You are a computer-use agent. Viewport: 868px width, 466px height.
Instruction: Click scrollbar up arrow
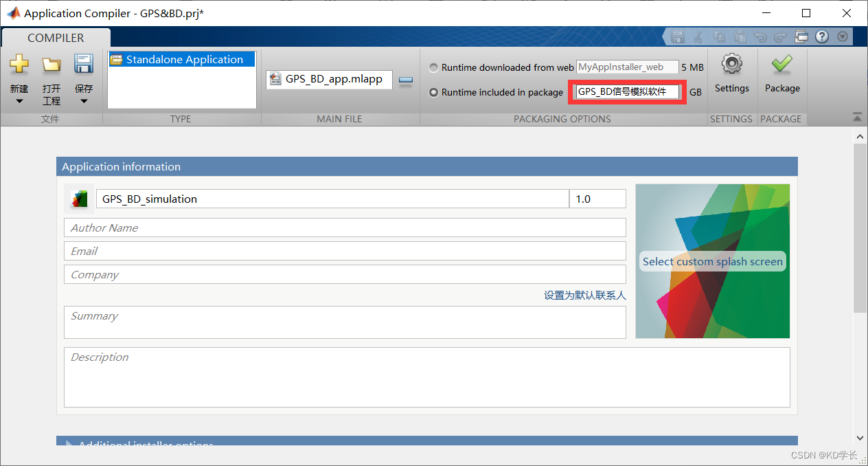click(x=860, y=137)
